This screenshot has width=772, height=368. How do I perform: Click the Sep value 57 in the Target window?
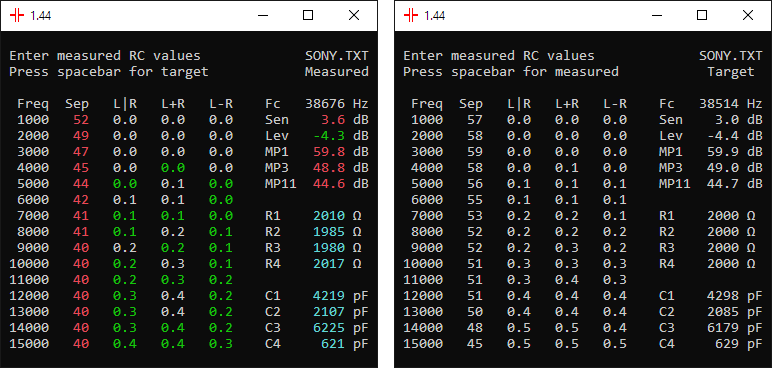pyautogui.click(x=475, y=120)
